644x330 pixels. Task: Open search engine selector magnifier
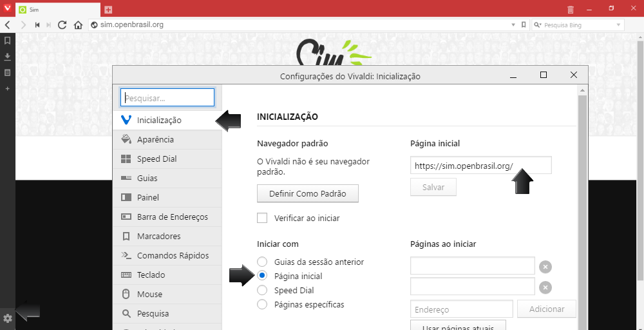537,25
